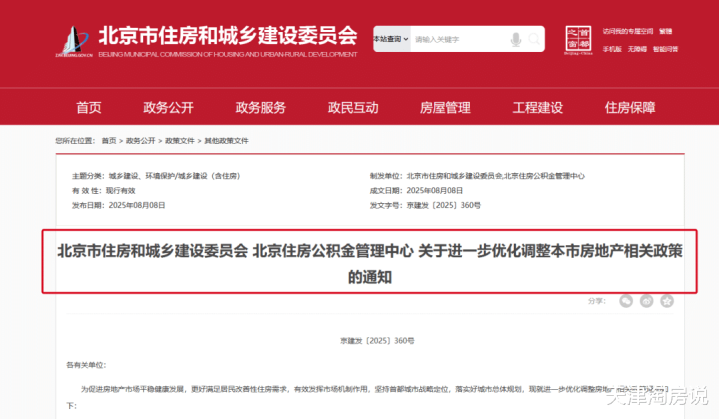
Task: Open the 智能问答 link
Action: 665,49
